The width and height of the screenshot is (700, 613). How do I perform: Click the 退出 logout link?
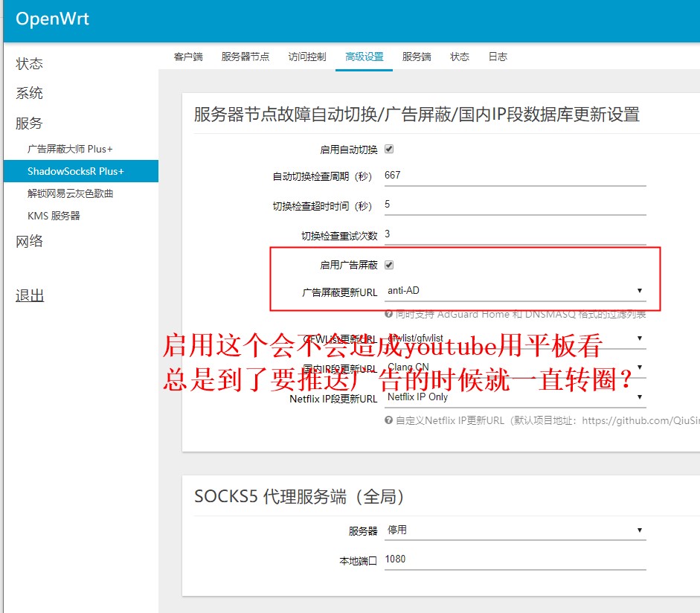coord(28,295)
